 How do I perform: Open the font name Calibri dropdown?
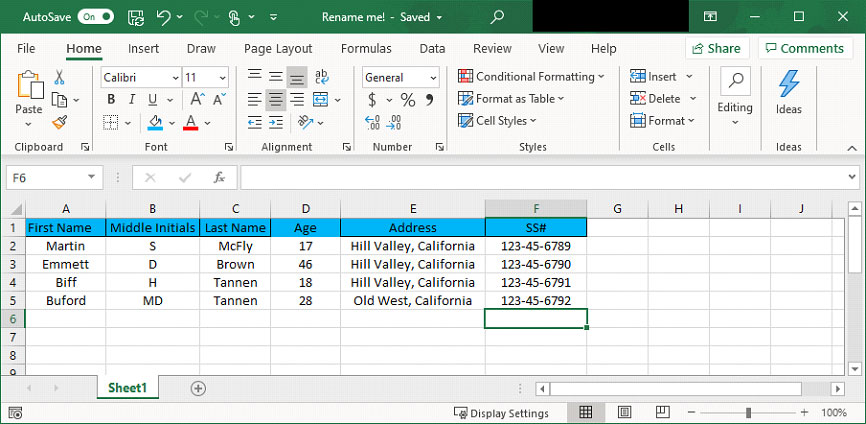tap(176, 78)
